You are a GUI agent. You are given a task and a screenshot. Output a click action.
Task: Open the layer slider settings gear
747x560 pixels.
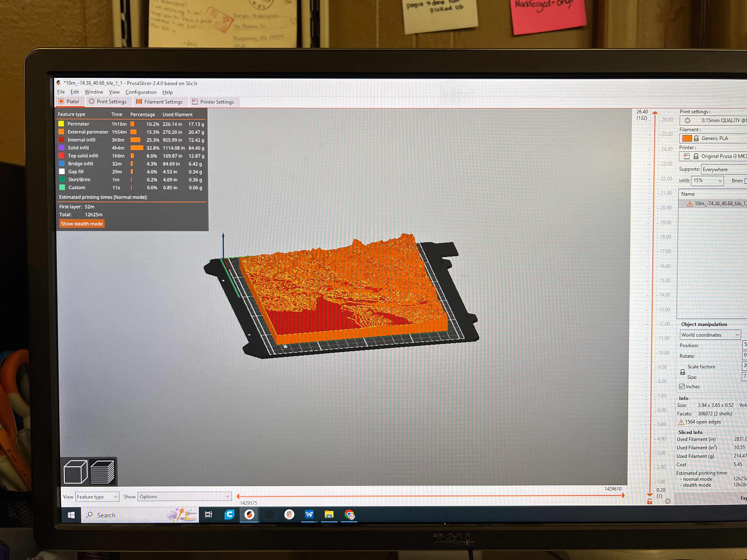[x=668, y=502]
